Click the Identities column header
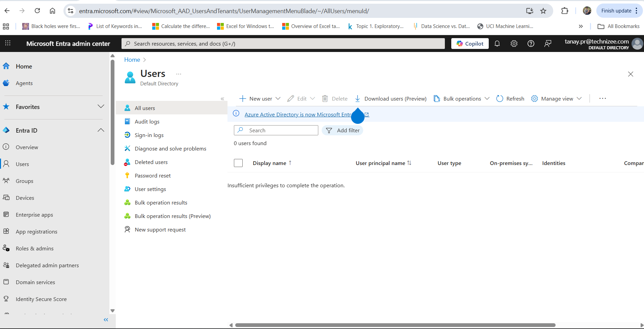This screenshot has width=644, height=329. [x=554, y=163]
